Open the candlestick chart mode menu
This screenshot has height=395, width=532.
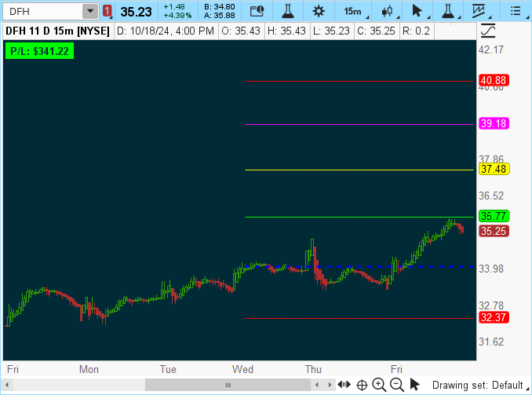[x=387, y=12]
